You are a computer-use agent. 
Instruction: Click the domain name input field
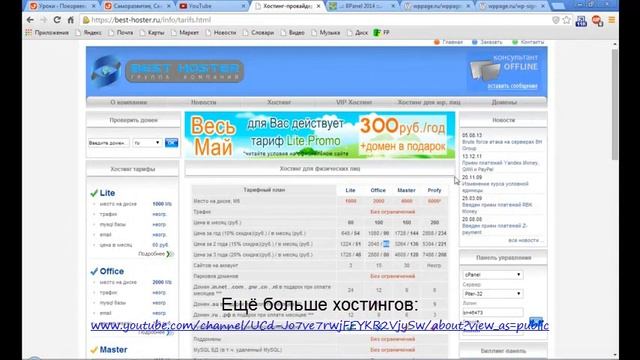click(x=109, y=143)
